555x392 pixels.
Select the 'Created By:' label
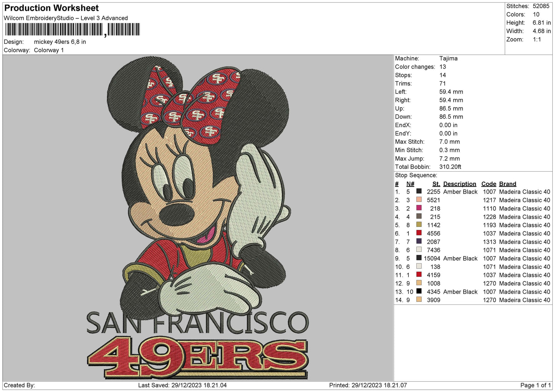pos(19,385)
